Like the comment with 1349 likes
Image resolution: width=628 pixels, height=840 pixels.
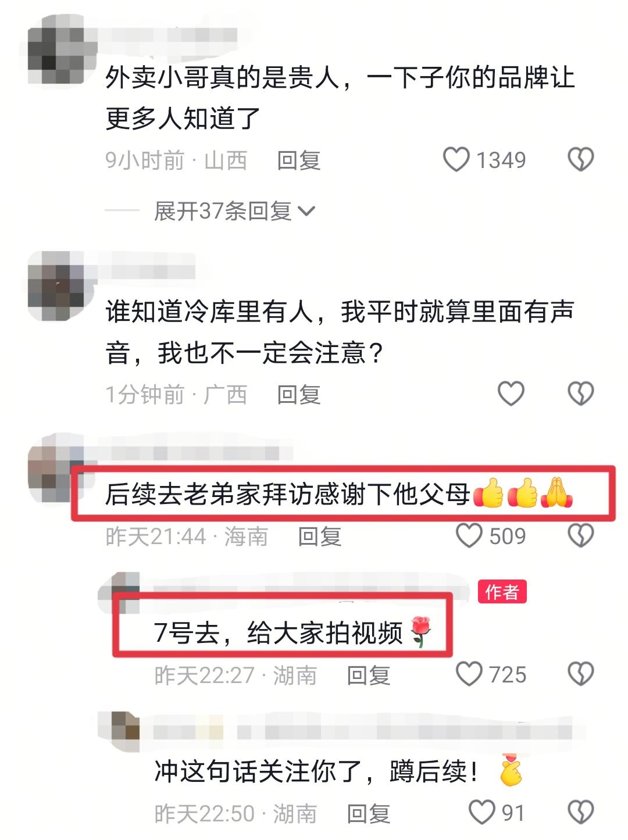tap(456, 159)
